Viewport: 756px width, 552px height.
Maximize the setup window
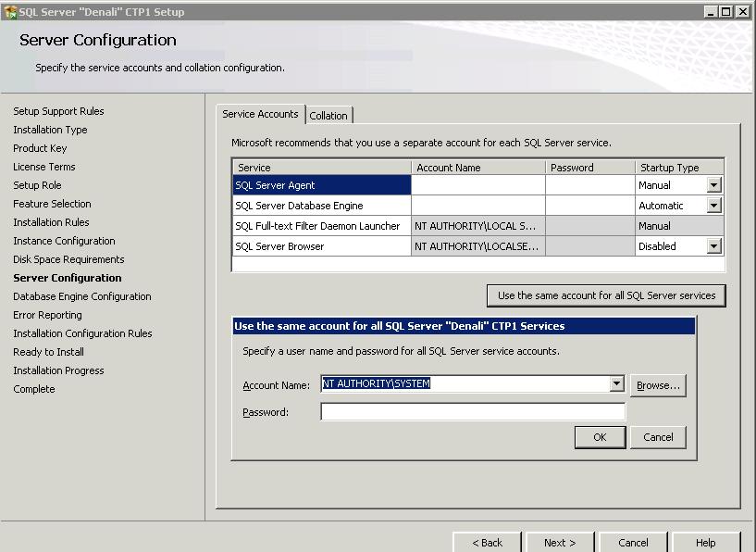726,12
